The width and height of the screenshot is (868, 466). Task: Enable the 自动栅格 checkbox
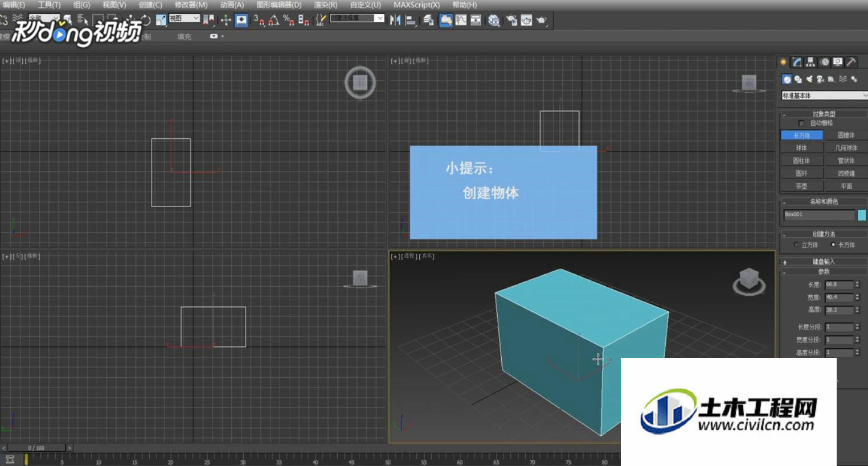(x=801, y=123)
